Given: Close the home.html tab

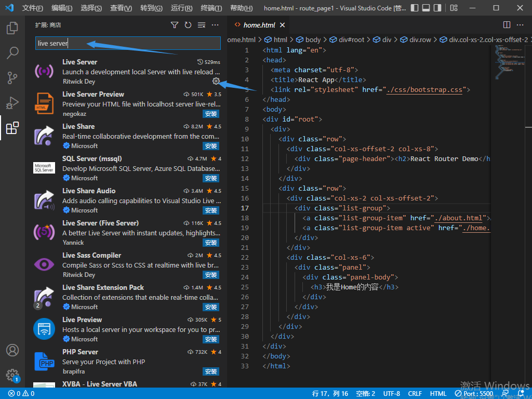Looking at the screenshot, I should pos(282,25).
